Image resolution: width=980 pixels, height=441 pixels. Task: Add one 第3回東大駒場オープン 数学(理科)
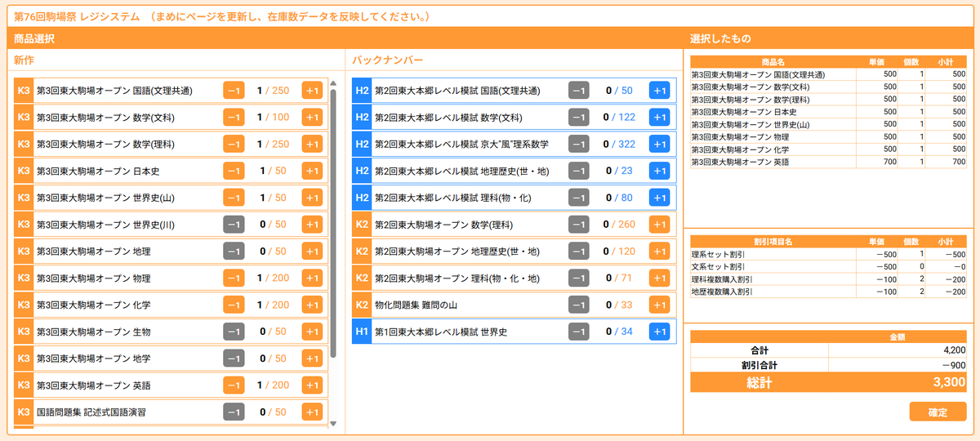coord(312,145)
